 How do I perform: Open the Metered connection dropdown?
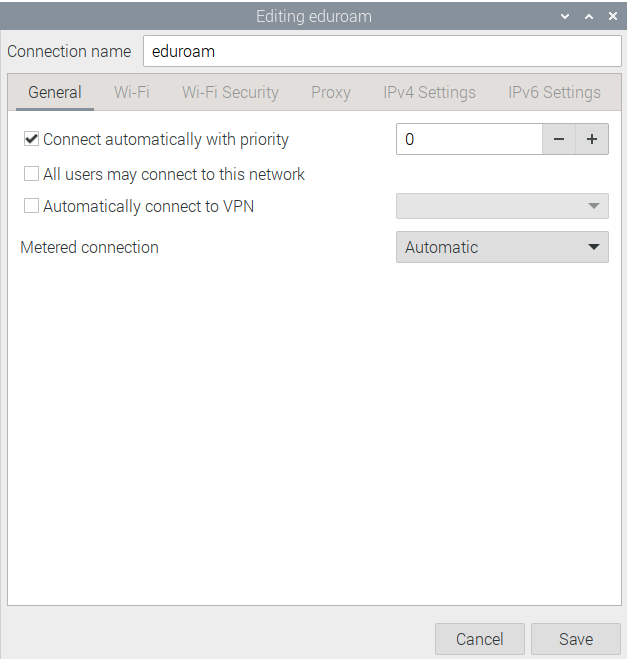(x=502, y=247)
